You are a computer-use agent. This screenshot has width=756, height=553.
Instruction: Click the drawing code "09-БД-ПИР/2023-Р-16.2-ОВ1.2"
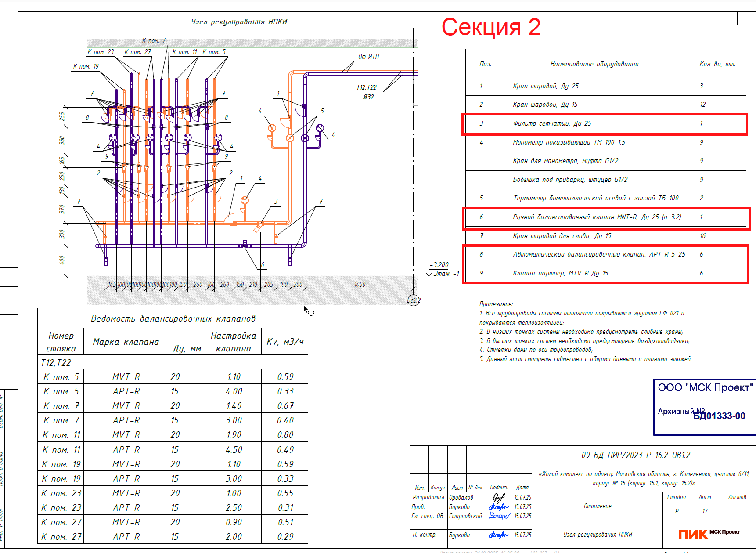pyautogui.click(x=636, y=455)
